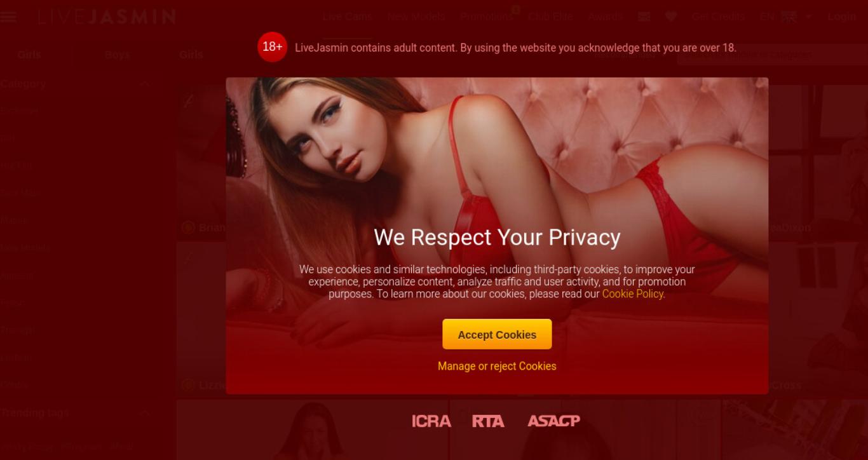
Task: Open favorites via the heart icon
Action: click(671, 17)
